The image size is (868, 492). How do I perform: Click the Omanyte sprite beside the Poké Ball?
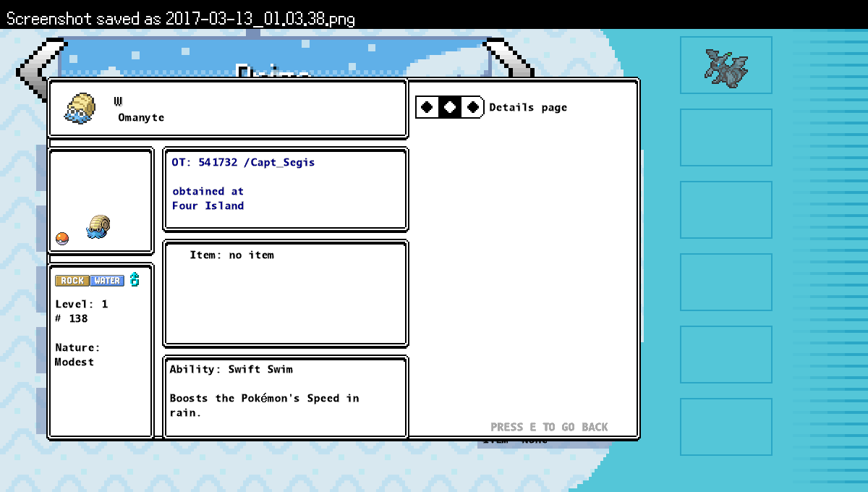point(98,226)
